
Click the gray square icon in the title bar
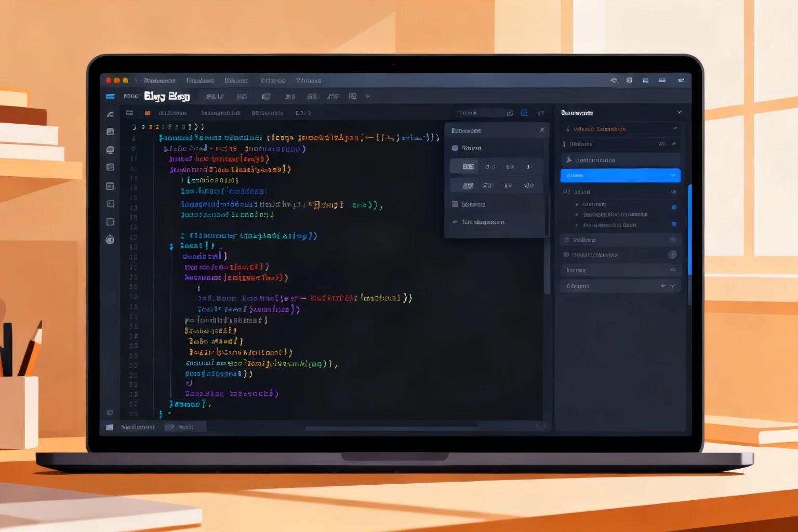(629, 81)
